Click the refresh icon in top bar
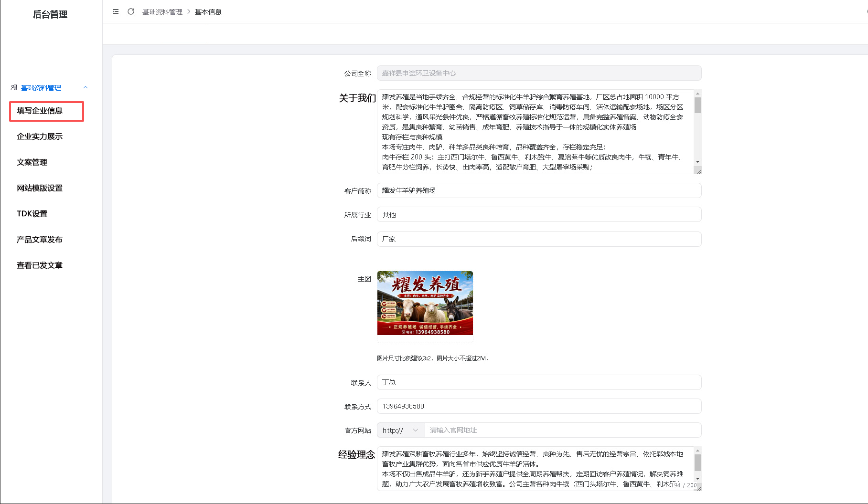This screenshot has width=868, height=504. click(x=131, y=11)
